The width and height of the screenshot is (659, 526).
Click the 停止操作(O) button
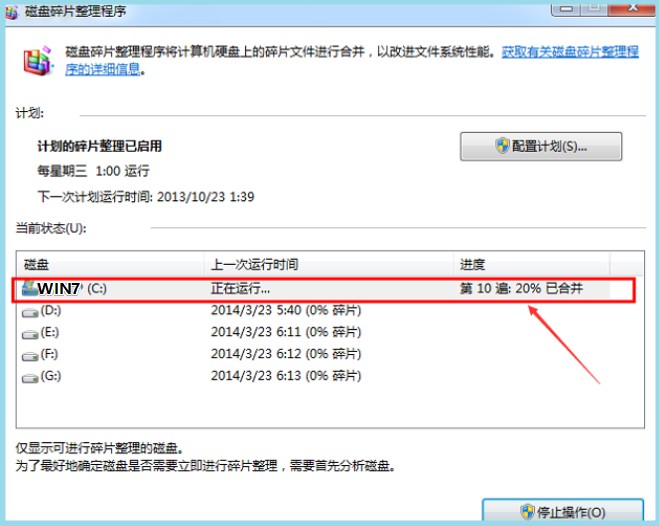pos(563,512)
